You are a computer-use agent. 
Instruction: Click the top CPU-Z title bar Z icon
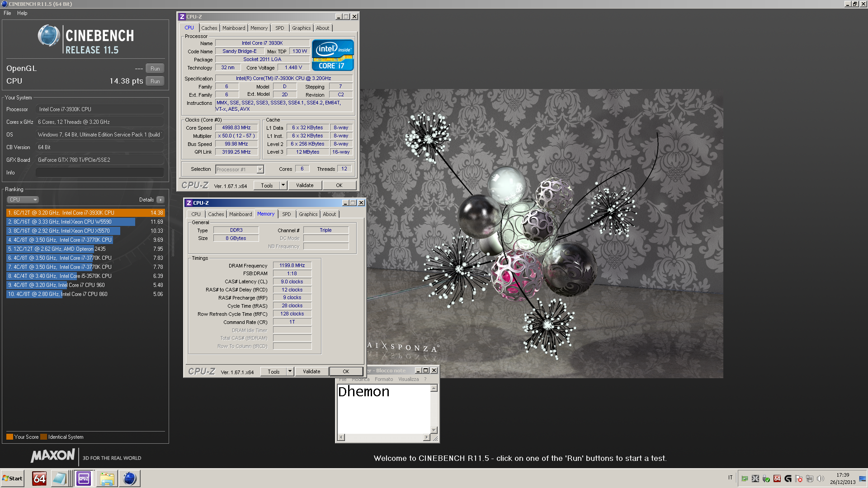[x=182, y=17]
